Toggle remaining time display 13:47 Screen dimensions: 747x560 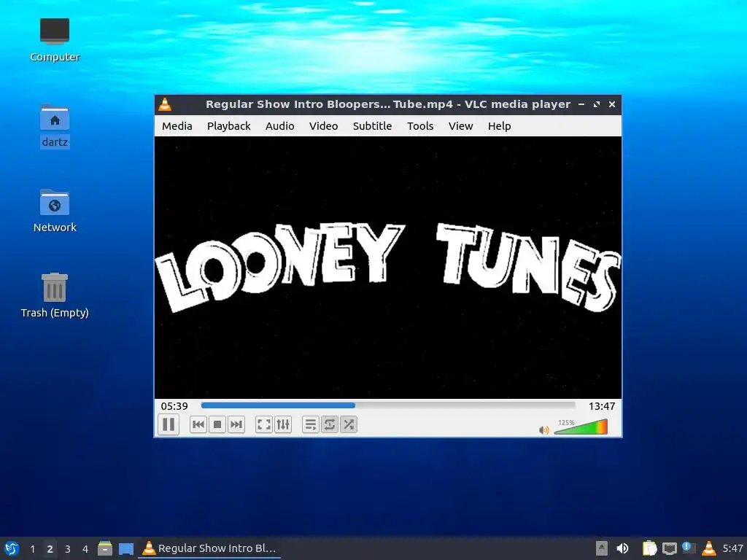pyautogui.click(x=602, y=406)
